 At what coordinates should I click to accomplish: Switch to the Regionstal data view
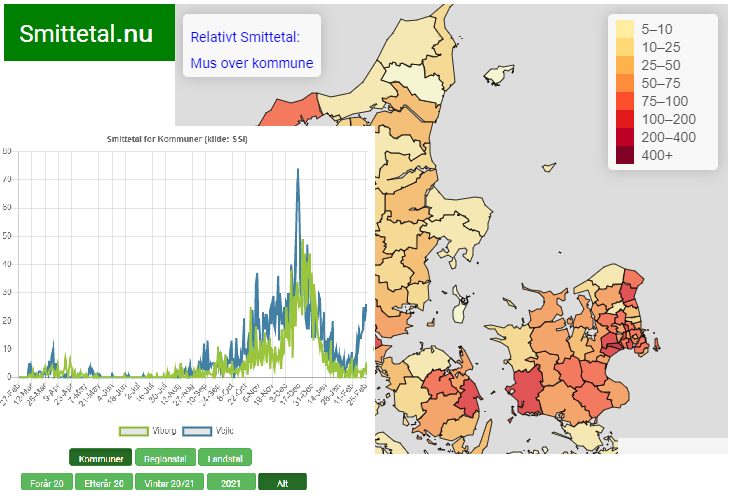[x=165, y=458]
